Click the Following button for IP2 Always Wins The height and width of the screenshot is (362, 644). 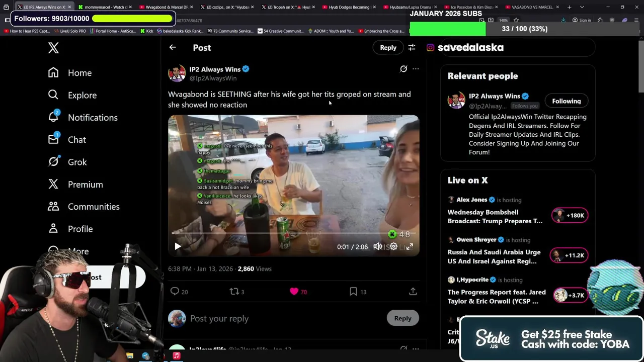pos(566,101)
